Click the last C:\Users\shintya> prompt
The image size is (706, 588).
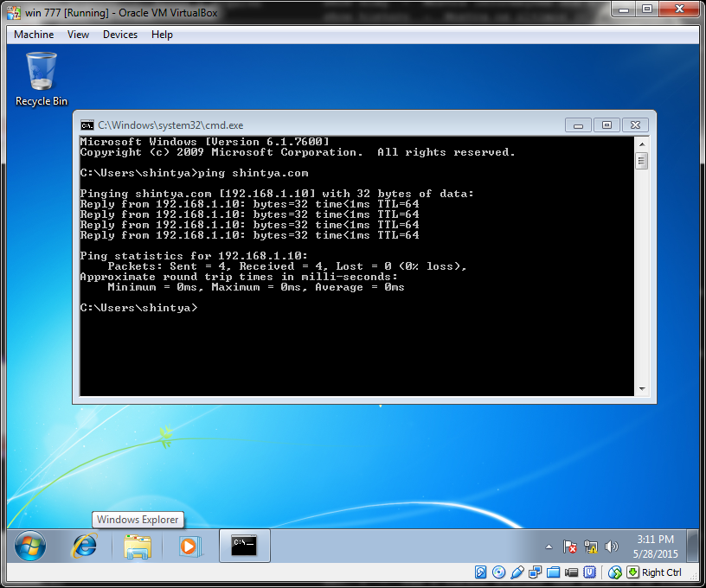click(x=138, y=308)
